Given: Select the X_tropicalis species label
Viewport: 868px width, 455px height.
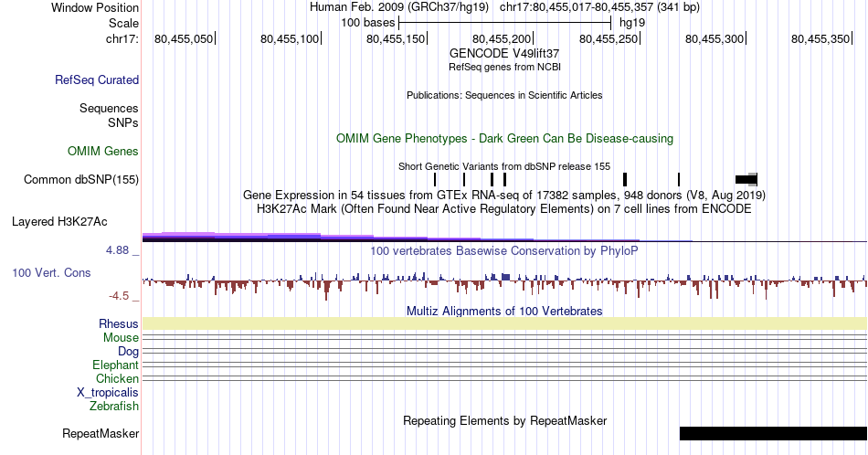Looking at the screenshot, I should tap(108, 393).
